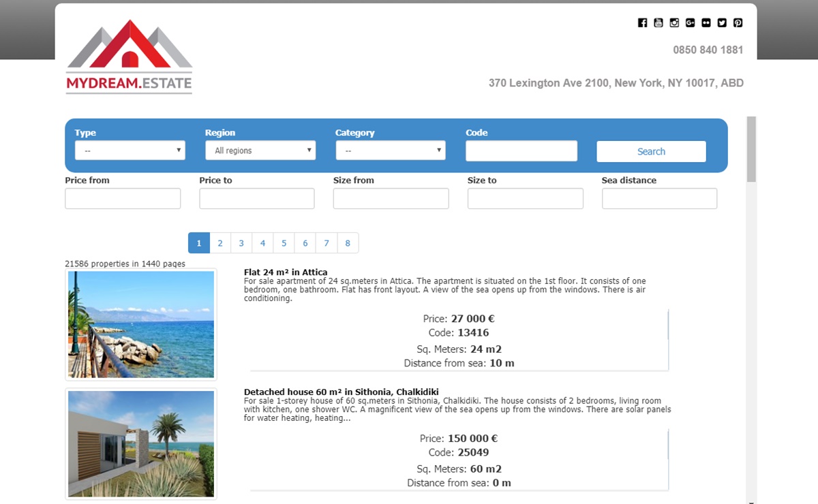Click the Size to input box

526,198
